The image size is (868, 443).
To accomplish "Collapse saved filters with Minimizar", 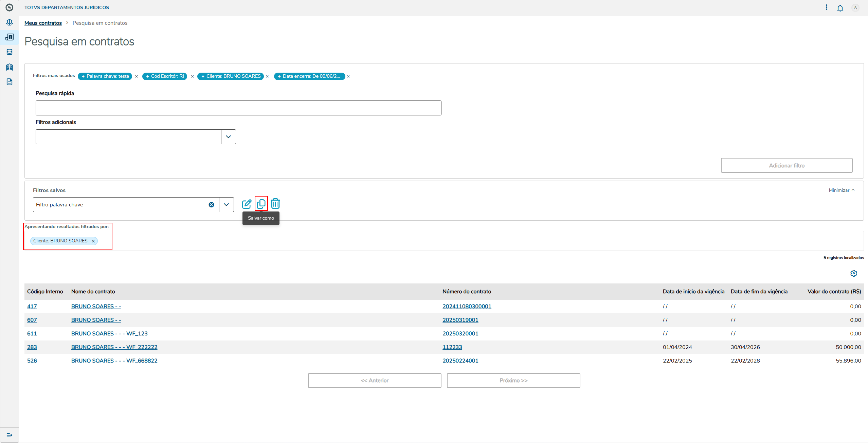I will click(841, 190).
